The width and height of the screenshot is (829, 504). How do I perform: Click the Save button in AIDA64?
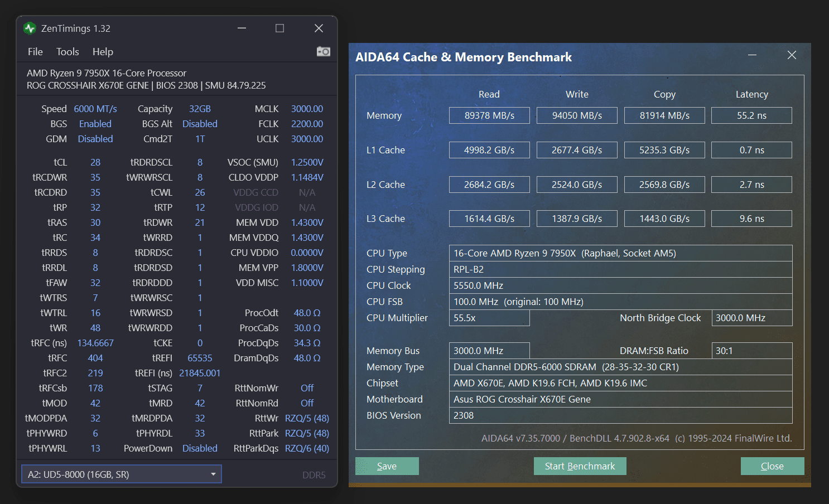pyautogui.click(x=387, y=466)
